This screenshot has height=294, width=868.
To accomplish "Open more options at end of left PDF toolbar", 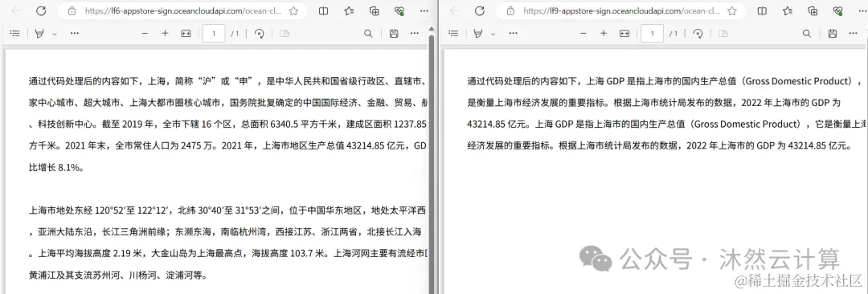I will click(x=415, y=34).
